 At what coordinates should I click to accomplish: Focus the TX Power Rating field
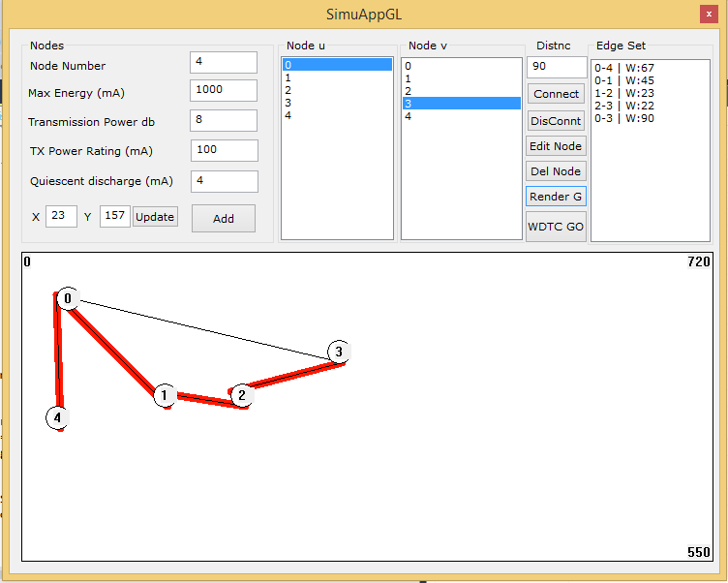point(225,150)
